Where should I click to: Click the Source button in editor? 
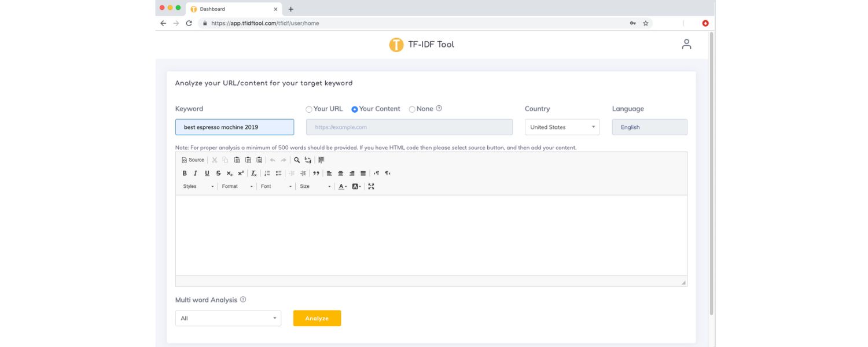[193, 160]
